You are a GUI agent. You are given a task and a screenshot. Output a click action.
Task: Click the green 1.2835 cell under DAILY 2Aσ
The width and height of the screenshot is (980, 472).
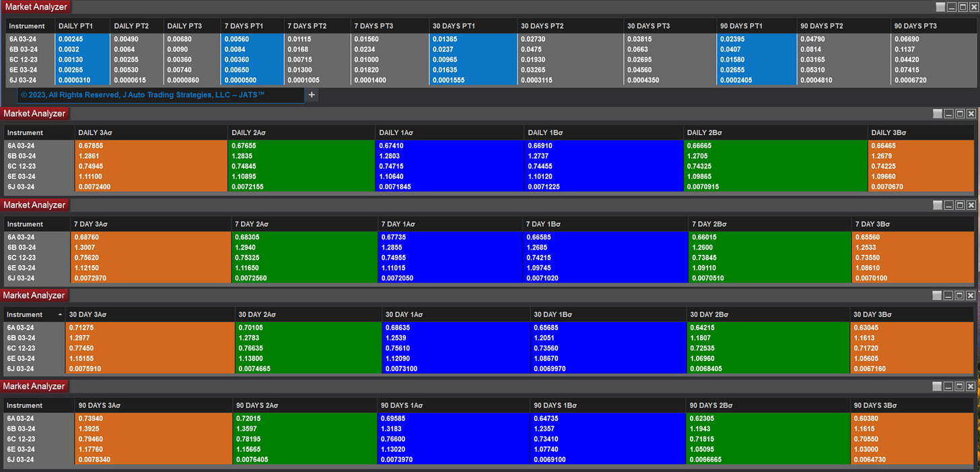302,156
